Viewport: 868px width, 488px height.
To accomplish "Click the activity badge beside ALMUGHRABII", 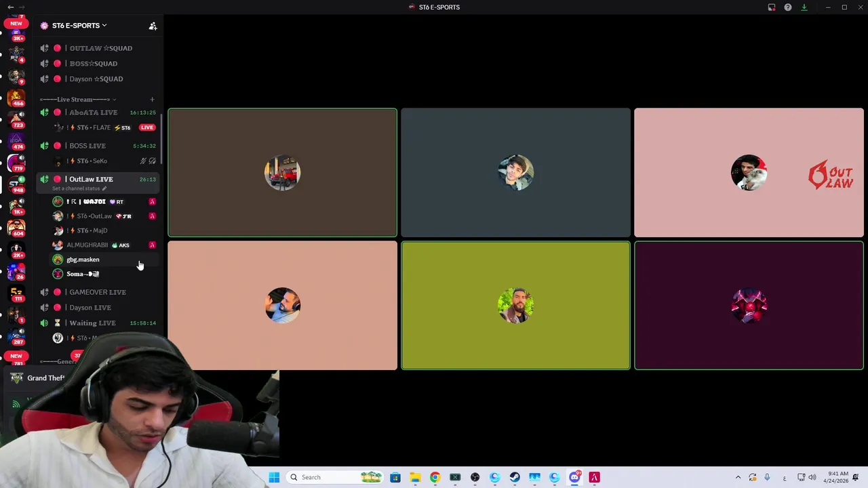I will (152, 245).
